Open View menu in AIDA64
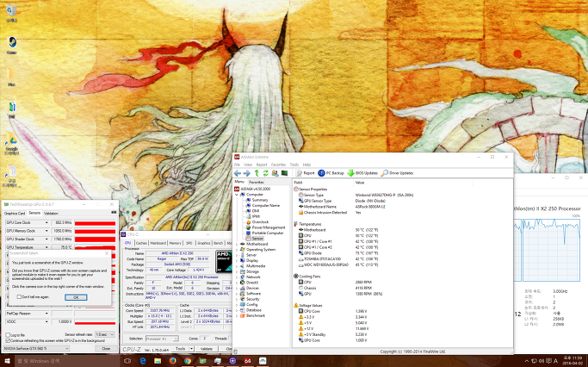The image size is (588, 367). (248, 165)
